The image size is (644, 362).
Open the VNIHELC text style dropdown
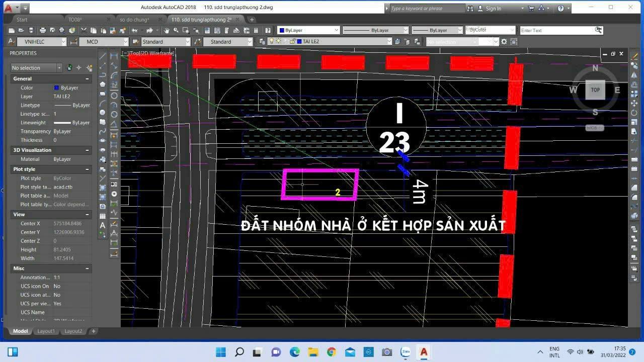click(x=42, y=42)
